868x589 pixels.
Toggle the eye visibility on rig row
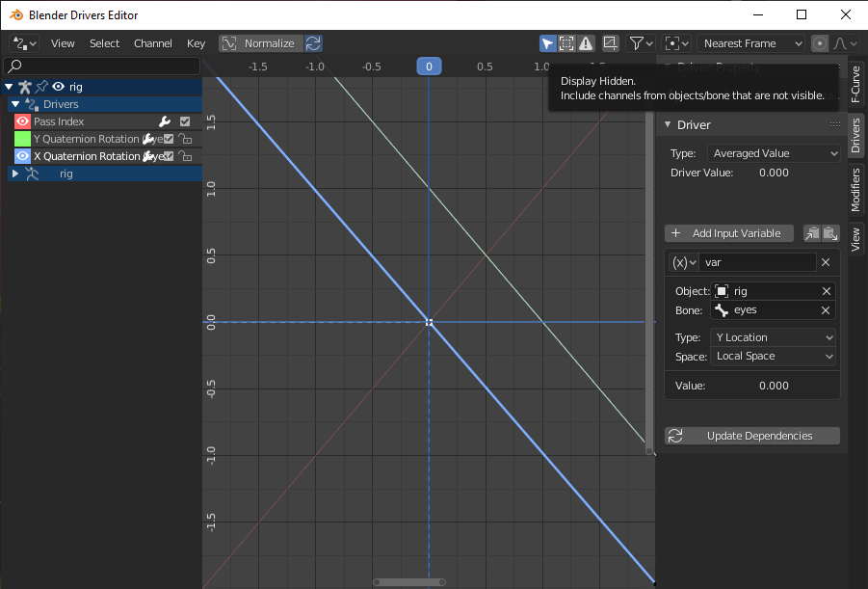click(x=58, y=87)
